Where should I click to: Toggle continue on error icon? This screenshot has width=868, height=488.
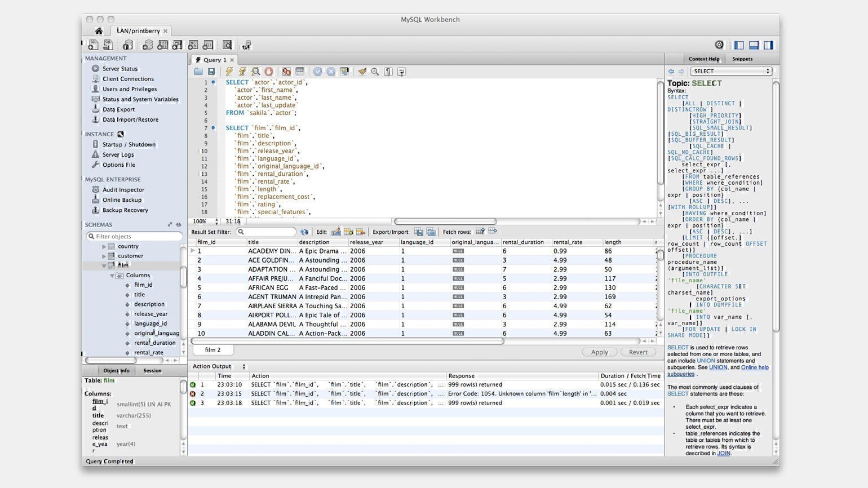[x=286, y=72]
